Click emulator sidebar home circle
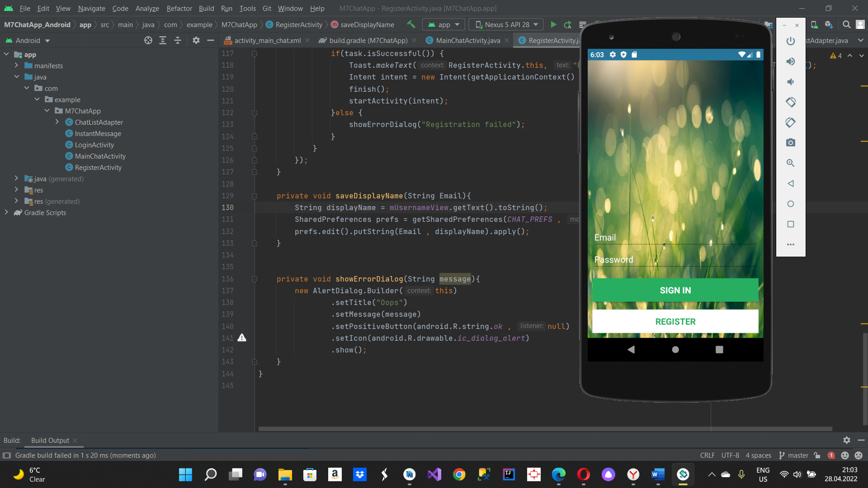Viewport: 868px width, 488px height. click(x=791, y=204)
